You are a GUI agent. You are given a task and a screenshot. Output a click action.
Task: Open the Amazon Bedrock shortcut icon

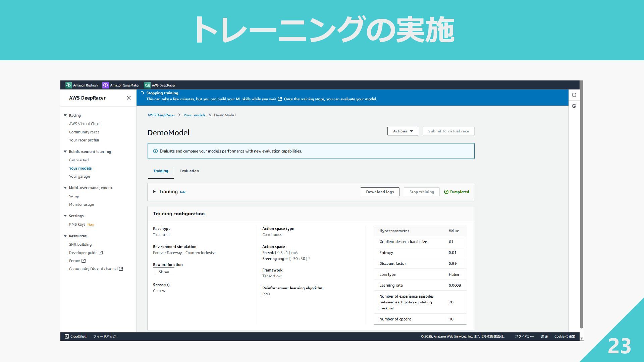tap(68, 85)
